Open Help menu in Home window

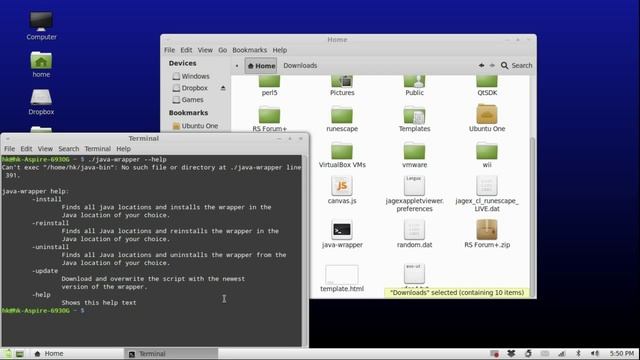[280, 50]
